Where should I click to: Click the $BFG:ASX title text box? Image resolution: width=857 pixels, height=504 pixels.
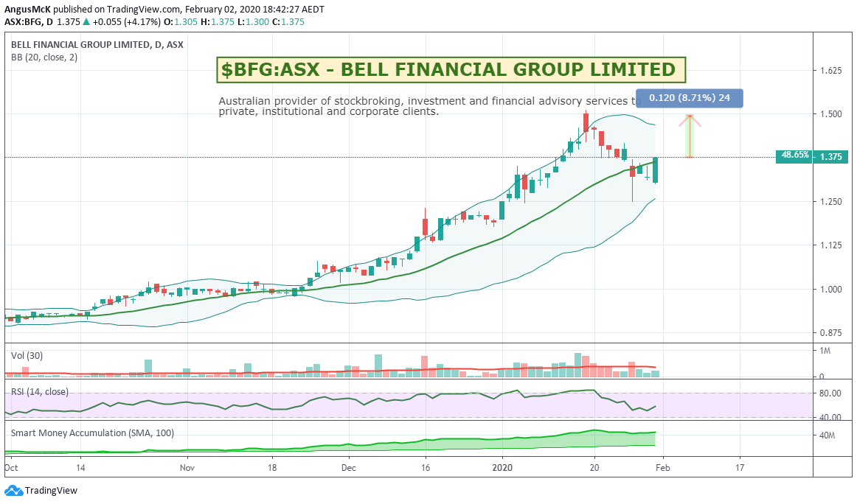click(x=451, y=69)
